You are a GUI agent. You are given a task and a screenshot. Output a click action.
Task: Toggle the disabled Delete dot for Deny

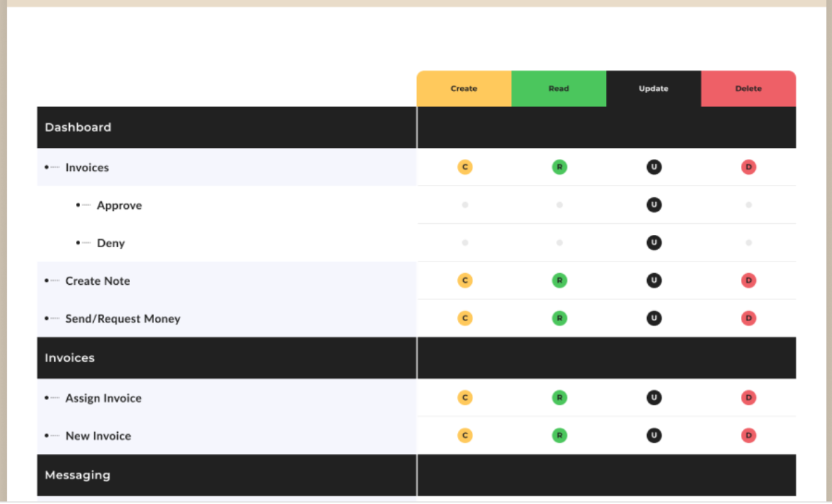(x=748, y=242)
